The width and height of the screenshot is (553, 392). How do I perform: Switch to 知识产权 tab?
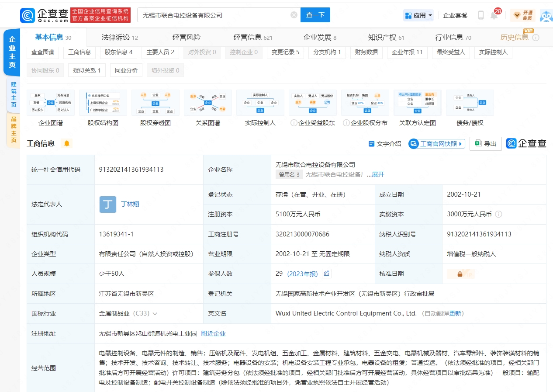tap(387, 38)
